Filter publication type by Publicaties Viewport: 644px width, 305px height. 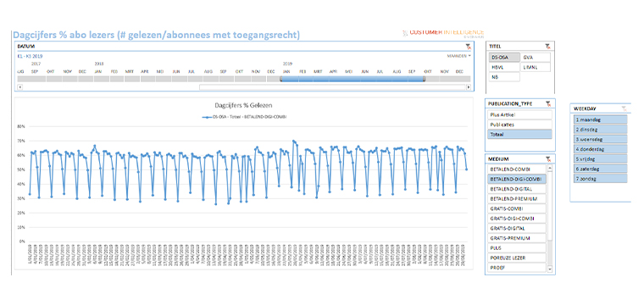tap(520, 125)
